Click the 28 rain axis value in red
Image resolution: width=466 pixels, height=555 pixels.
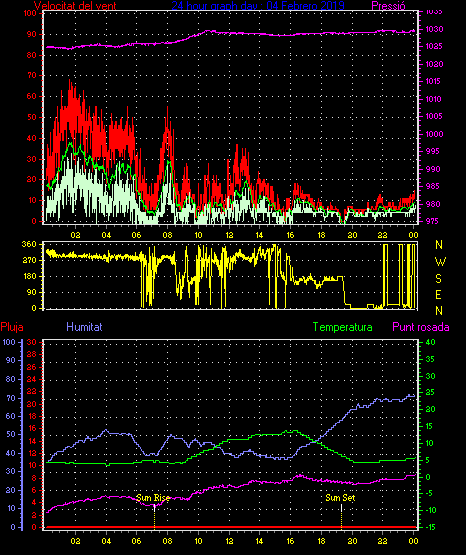click(32, 355)
